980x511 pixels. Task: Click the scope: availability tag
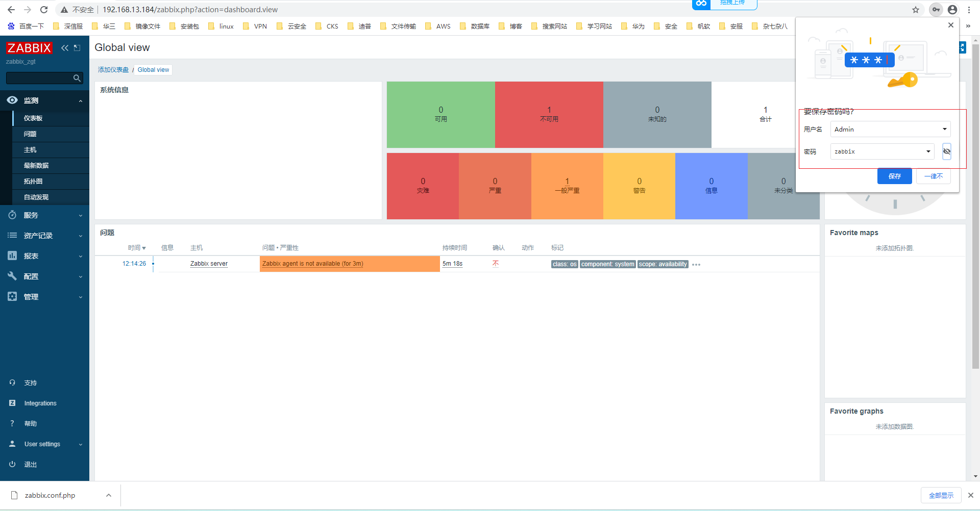click(663, 264)
